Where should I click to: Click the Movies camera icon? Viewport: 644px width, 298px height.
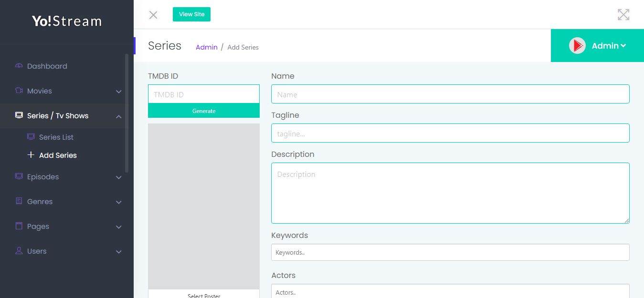coord(19,91)
